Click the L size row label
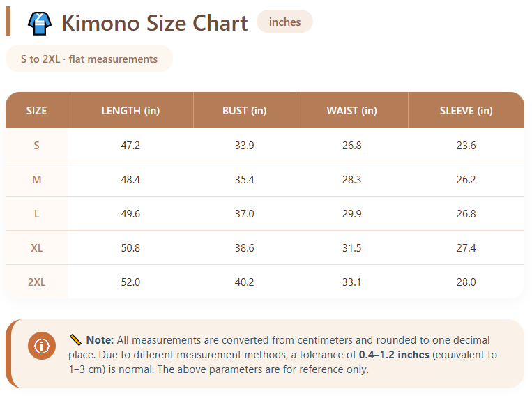This screenshot has height=398, width=532. (x=36, y=214)
